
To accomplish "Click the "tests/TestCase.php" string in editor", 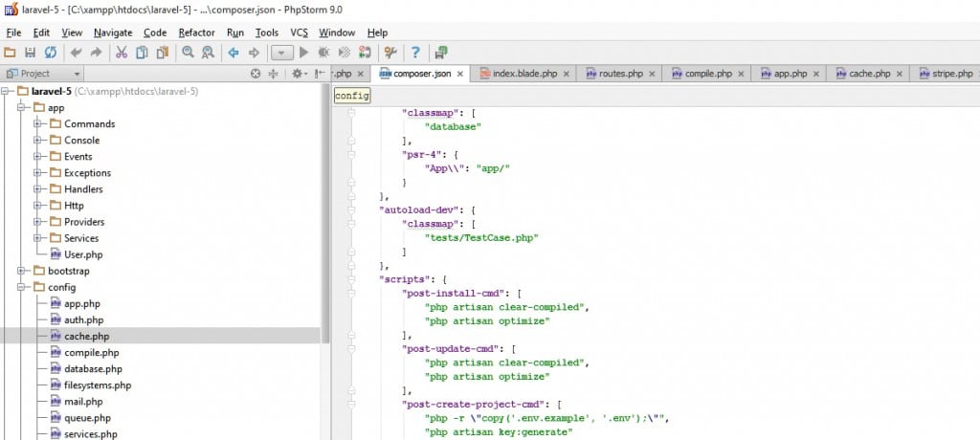I will pyautogui.click(x=481, y=237).
